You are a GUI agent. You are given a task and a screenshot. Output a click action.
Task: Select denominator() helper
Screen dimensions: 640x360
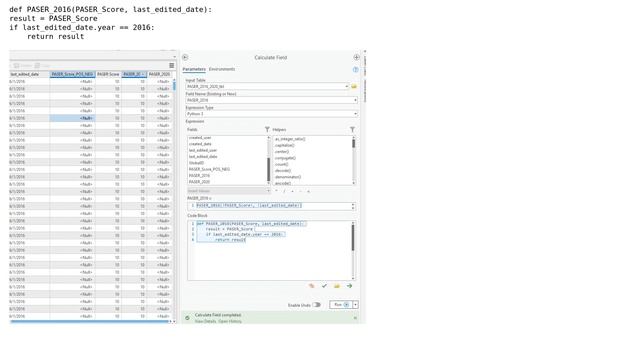[288, 177]
